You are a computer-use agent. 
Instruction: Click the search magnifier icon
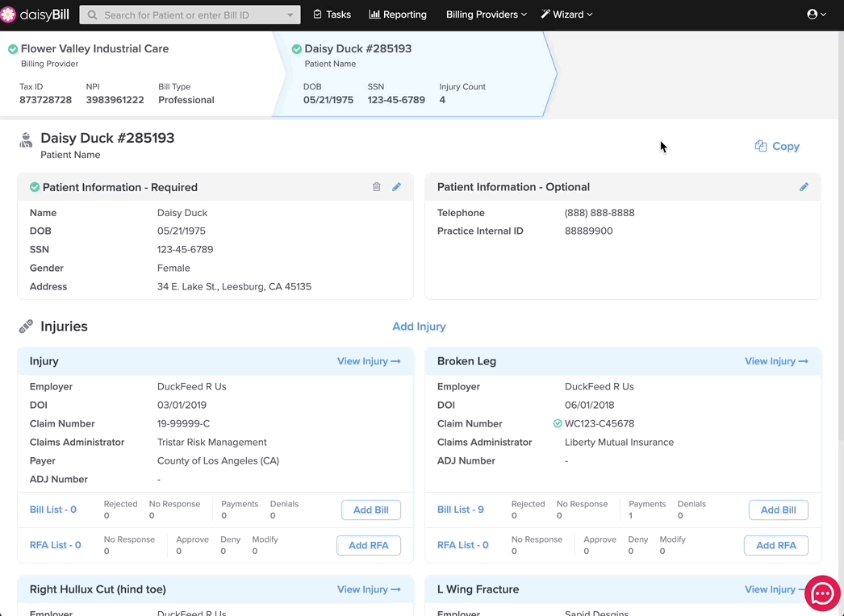(93, 15)
